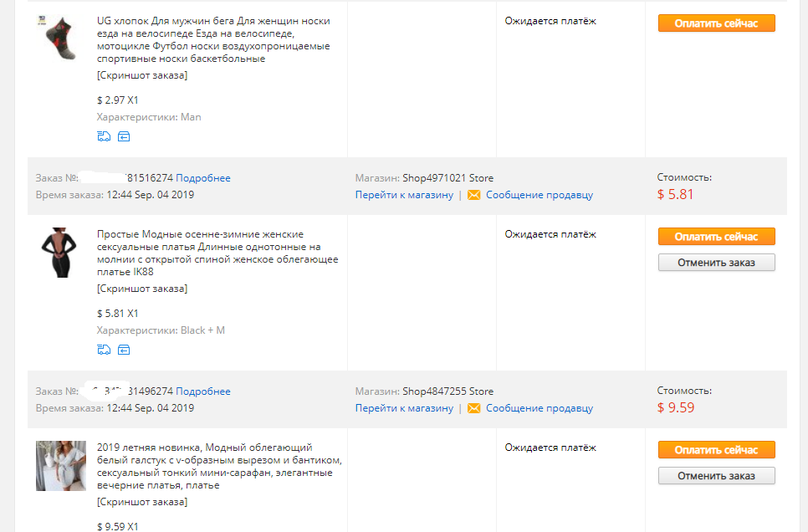
Task: Go to Shop4971021 Store page
Action: click(404, 195)
